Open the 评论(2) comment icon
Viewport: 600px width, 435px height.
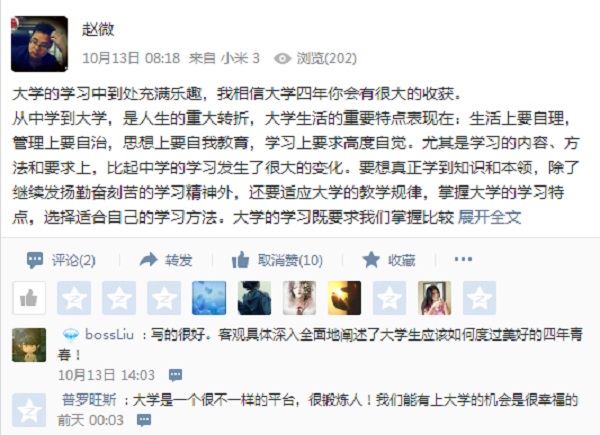pyautogui.click(x=35, y=261)
